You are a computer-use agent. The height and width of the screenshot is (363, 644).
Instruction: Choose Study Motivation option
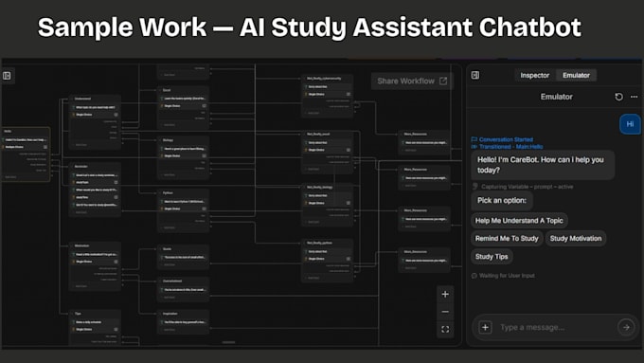pos(576,239)
